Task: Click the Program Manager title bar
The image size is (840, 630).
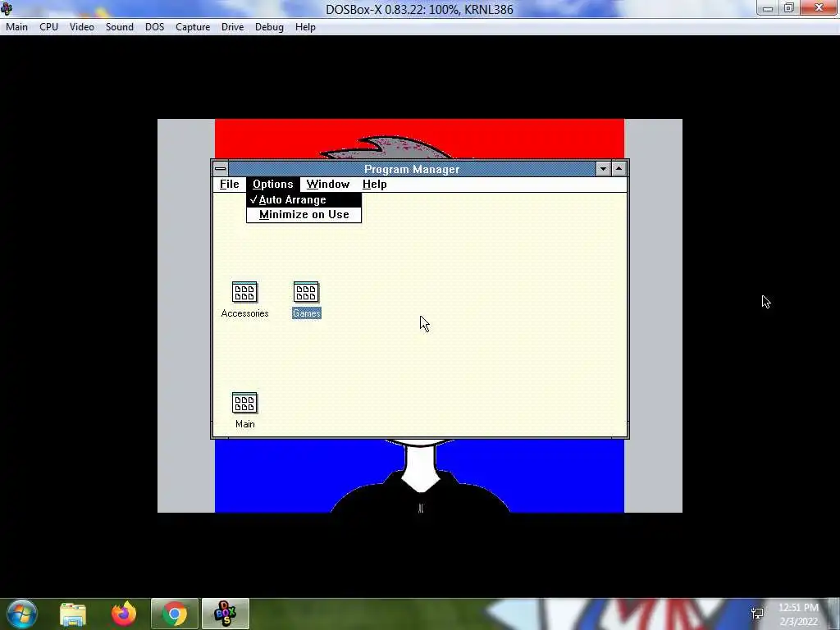Action: 412,169
